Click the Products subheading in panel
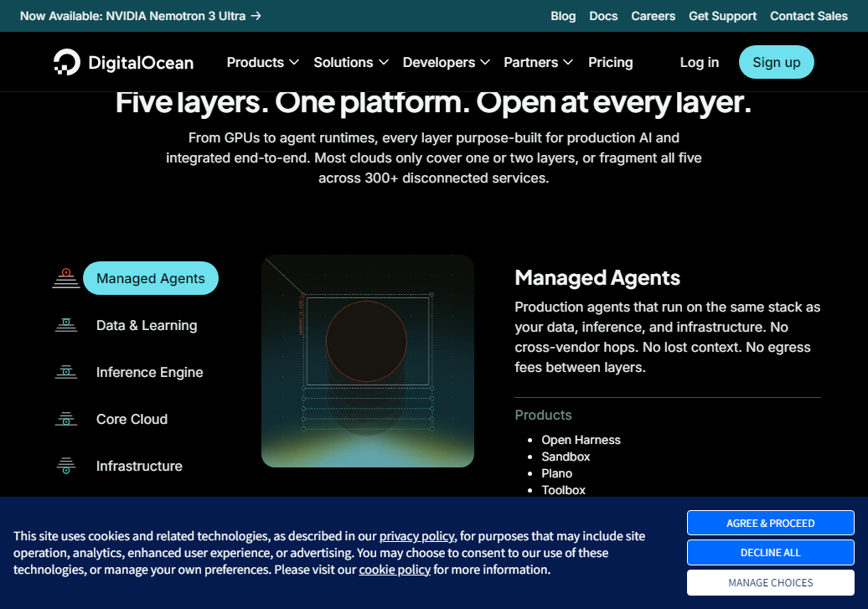This screenshot has width=868, height=609. (x=543, y=415)
